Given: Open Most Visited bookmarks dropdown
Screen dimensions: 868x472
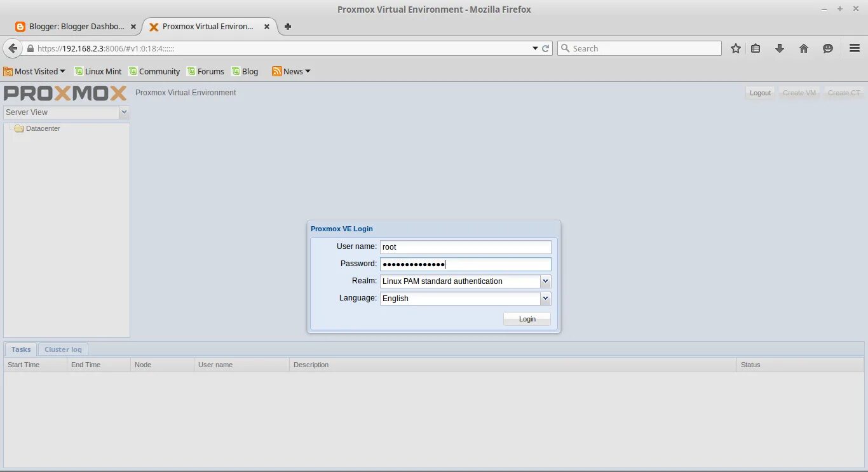Looking at the screenshot, I should point(34,71).
